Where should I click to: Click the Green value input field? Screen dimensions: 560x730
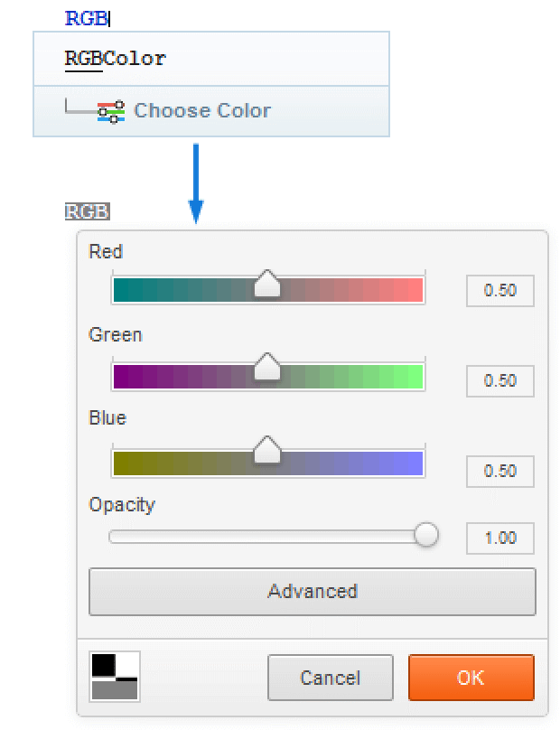pyautogui.click(x=499, y=380)
